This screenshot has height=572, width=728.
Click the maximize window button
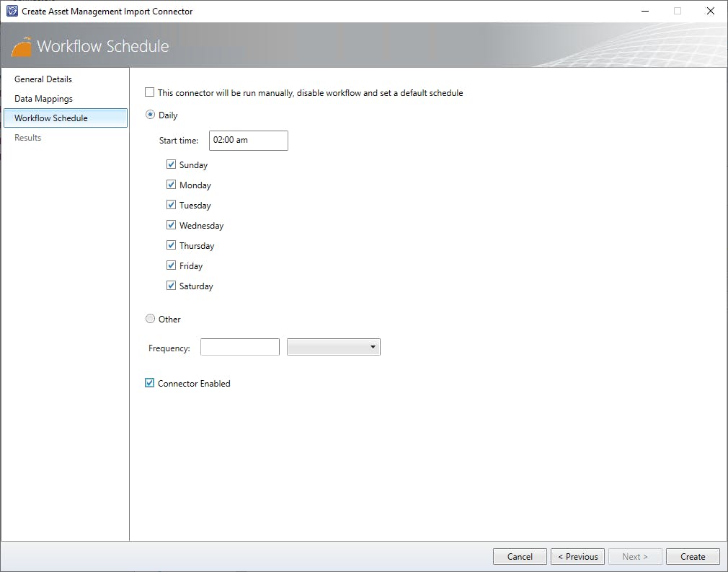[678, 11]
